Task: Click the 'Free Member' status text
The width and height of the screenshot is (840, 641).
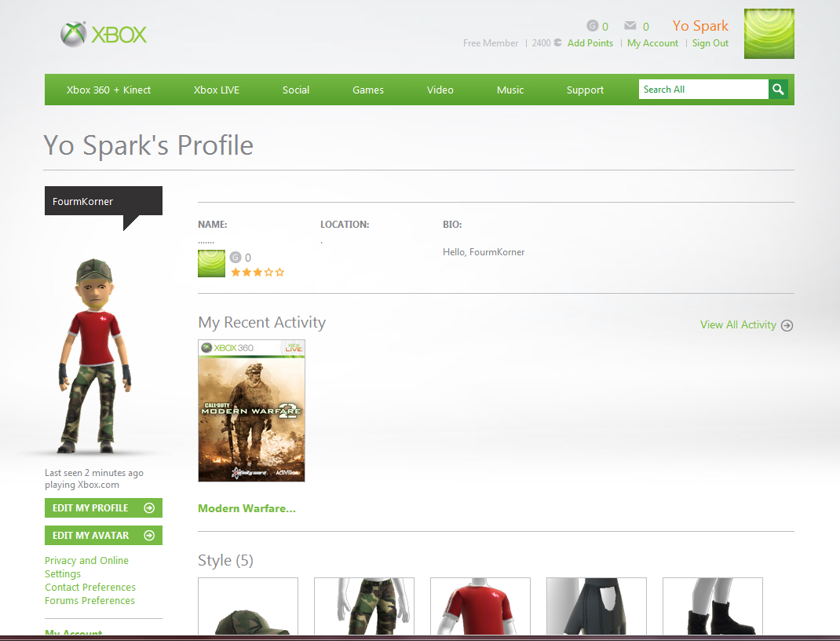Action: point(490,43)
